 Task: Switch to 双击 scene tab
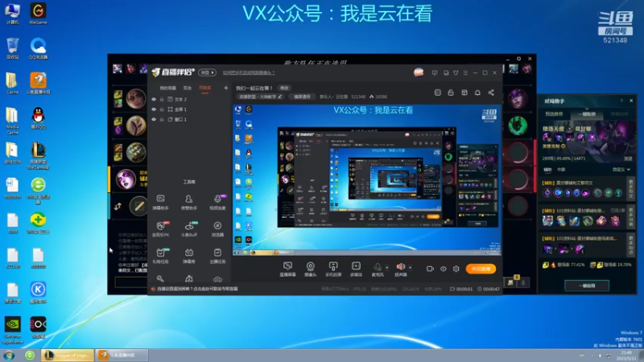[188, 88]
